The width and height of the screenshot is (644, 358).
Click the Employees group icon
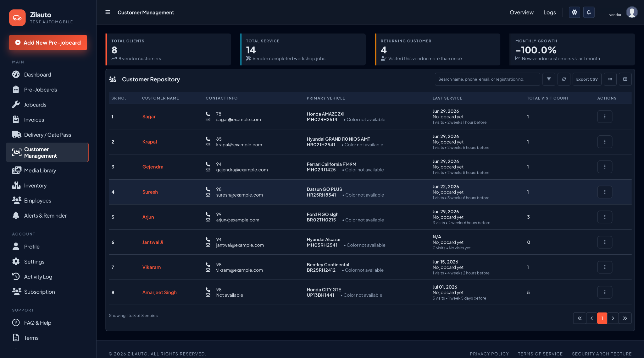coord(16,200)
